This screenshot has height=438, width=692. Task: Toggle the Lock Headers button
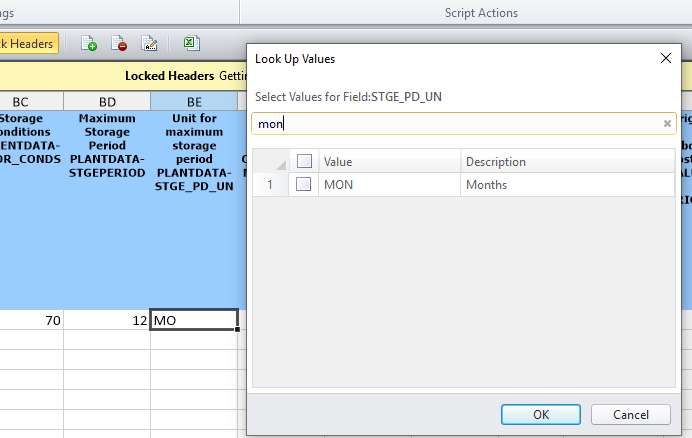[29, 43]
